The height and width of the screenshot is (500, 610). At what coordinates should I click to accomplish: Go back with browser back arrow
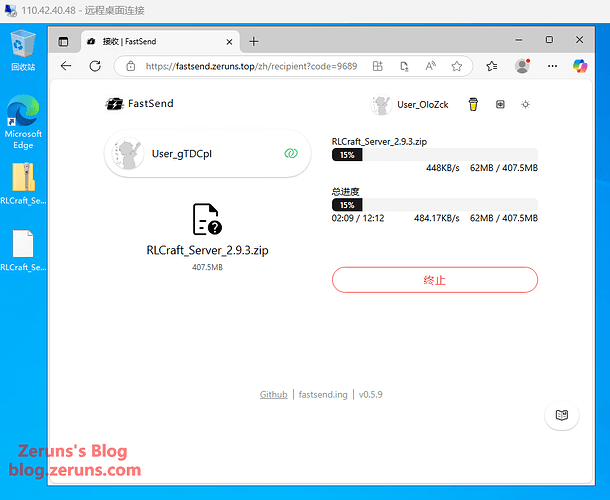[x=66, y=66]
